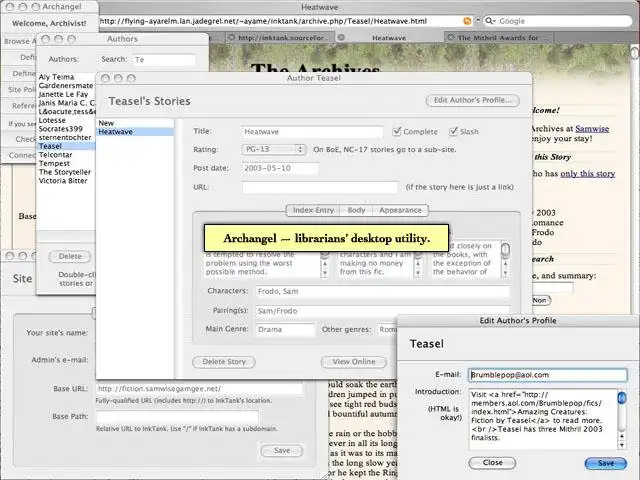Click the browser page vertical scrollbar
The width and height of the screenshot is (640, 480).
(x=636, y=177)
